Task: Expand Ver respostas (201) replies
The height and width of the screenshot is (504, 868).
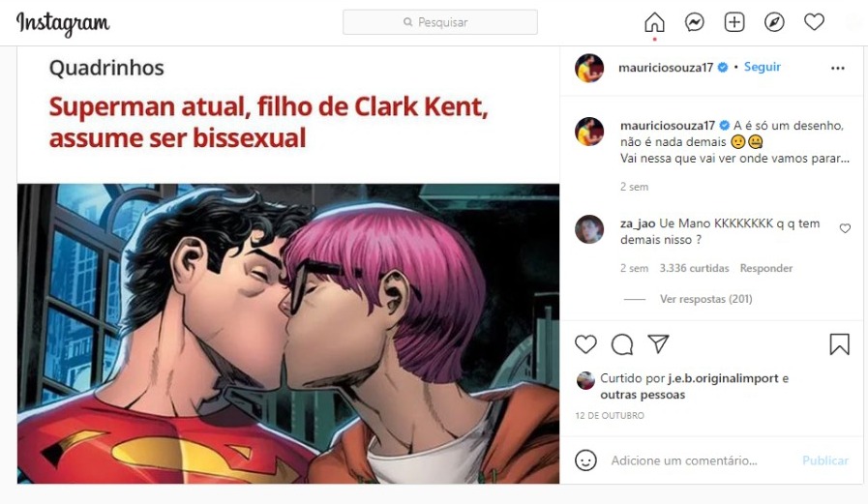Action: click(x=705, y=299)
